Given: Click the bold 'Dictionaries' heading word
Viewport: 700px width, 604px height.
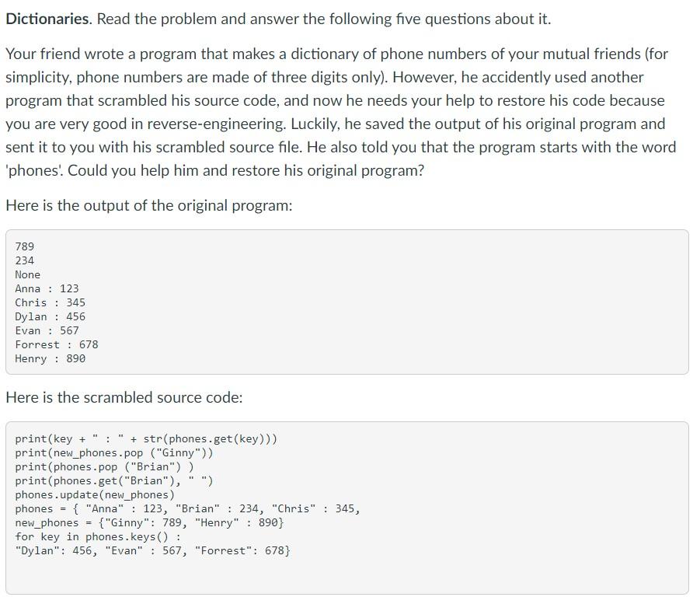Looking at the screenshot, I should click(x=47, y=19).
